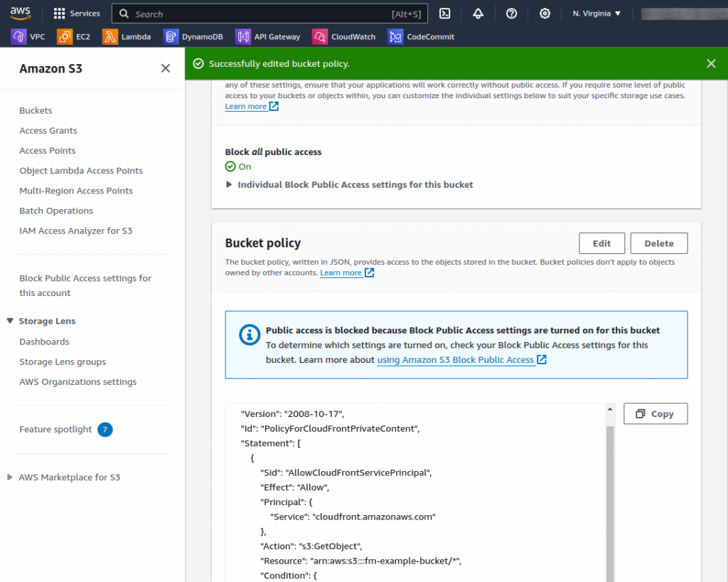Open Batch Operations in sidebar
The height and width of the screenshot is (582, 728).
point(56,211)
